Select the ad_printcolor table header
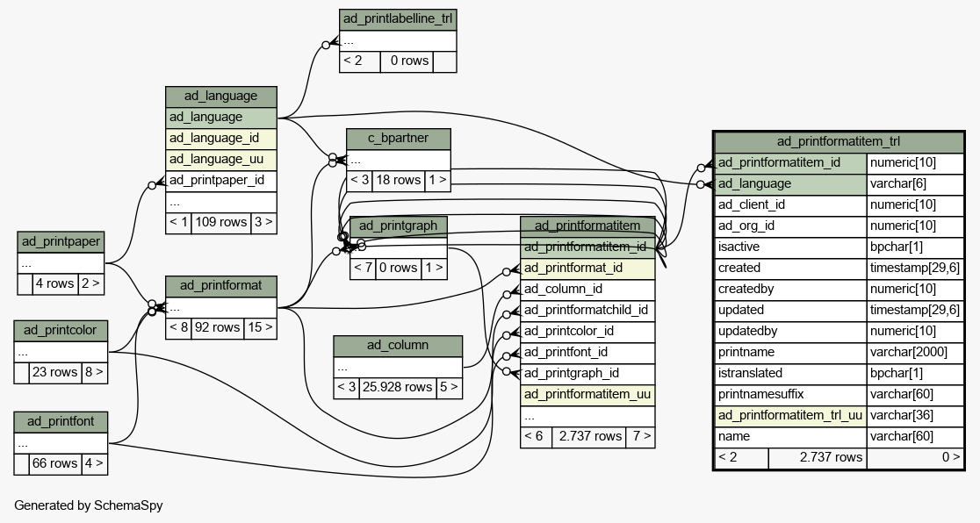This screenshot has width=980, height=523. click(x=61, y=330)
